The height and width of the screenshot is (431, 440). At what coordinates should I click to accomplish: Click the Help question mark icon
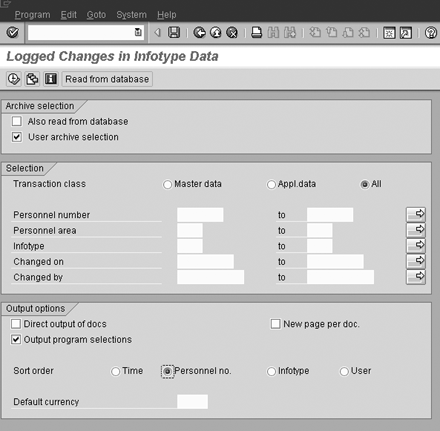click(x=431, y=32)
